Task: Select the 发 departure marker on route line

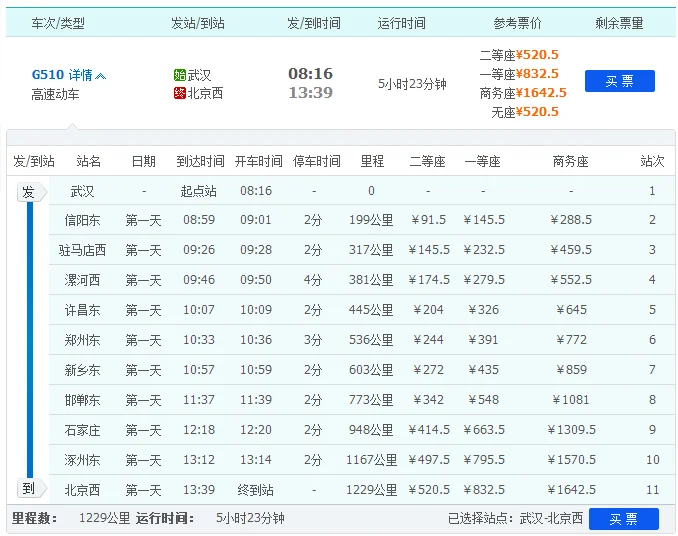Action: 30,192
